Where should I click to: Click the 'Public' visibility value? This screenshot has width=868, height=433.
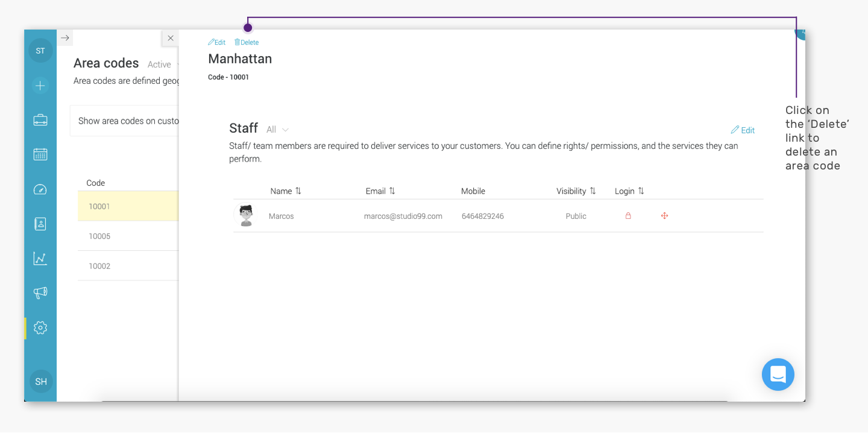(576, 216)
